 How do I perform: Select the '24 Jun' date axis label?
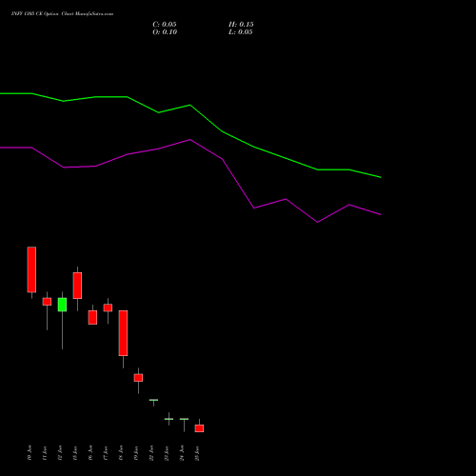(x=182, y=453)
